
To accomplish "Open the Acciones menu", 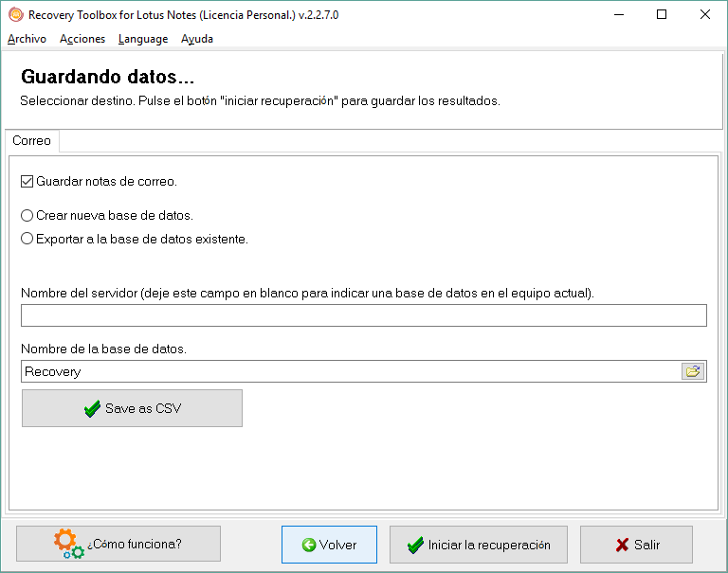I will click(82, 39).
